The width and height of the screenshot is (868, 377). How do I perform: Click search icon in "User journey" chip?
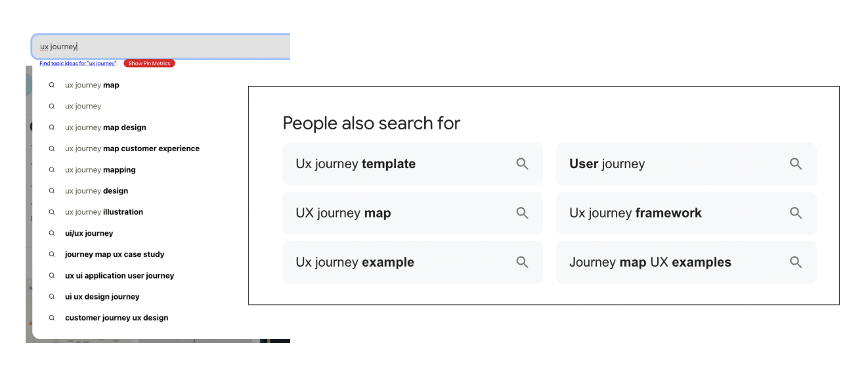(796, 164)
